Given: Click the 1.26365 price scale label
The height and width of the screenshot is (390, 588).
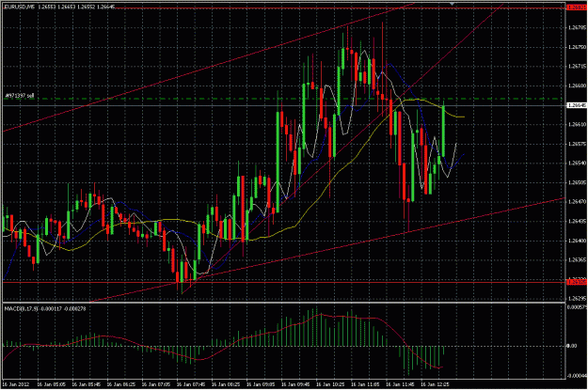Looking at the screenshot, I should [x=577, y=259].
